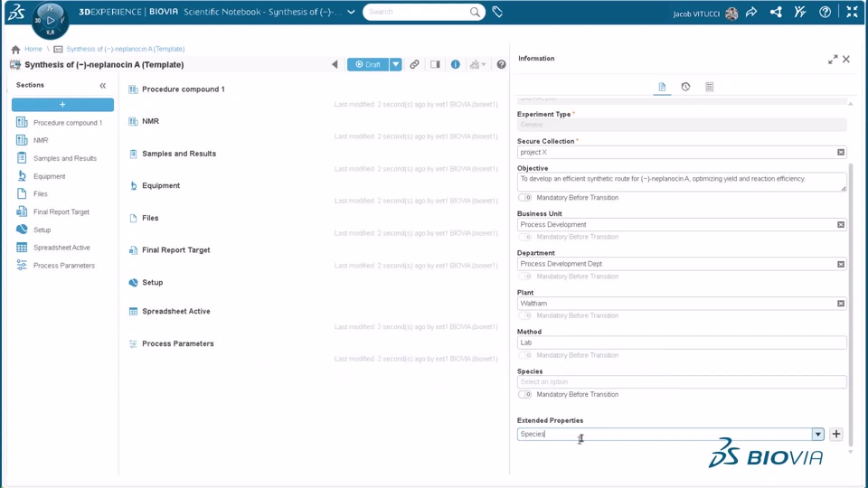Click into the Method field Lab
This screenshot has height=488, width=868.
click(x=682, y=343)
